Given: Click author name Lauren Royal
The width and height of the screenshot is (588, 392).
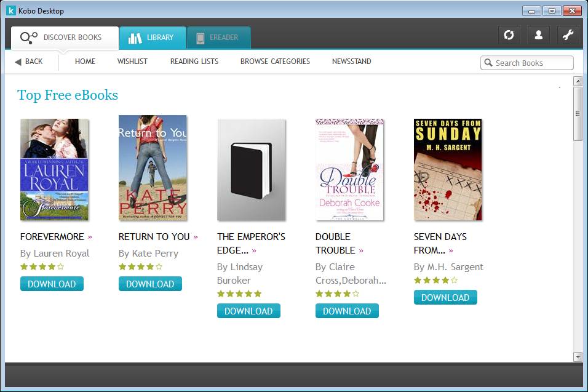Looking at the screenshot, I should click(62, 254).
